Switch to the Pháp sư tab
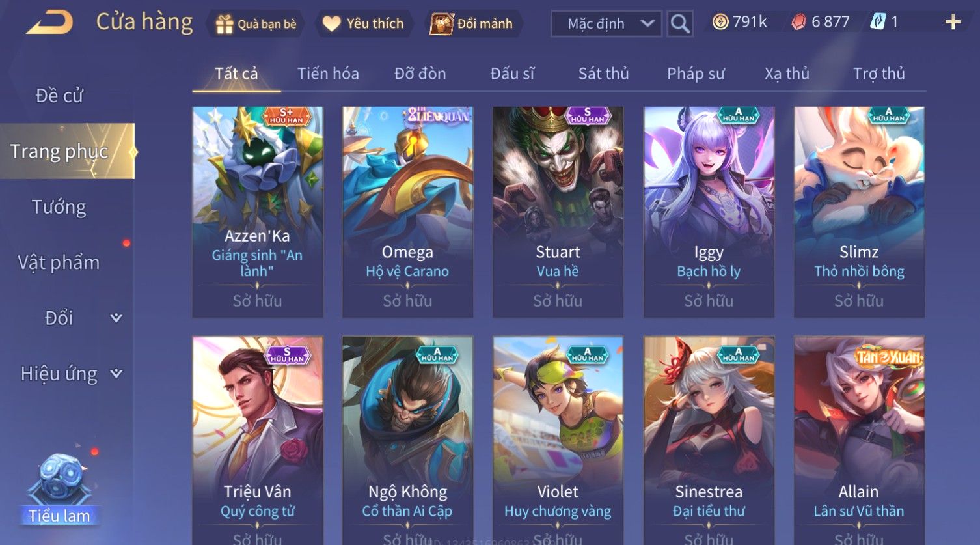The image size is (980, 545). (696, 74)
